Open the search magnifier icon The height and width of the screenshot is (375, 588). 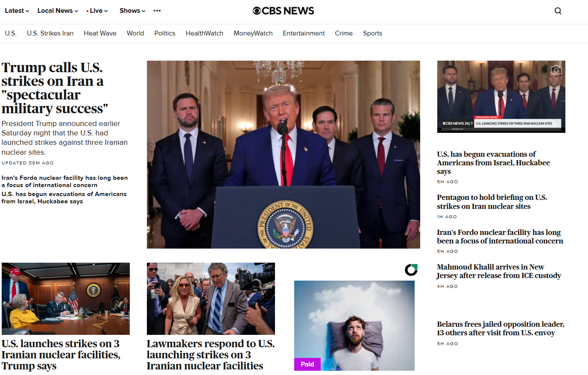coord(558,11)
